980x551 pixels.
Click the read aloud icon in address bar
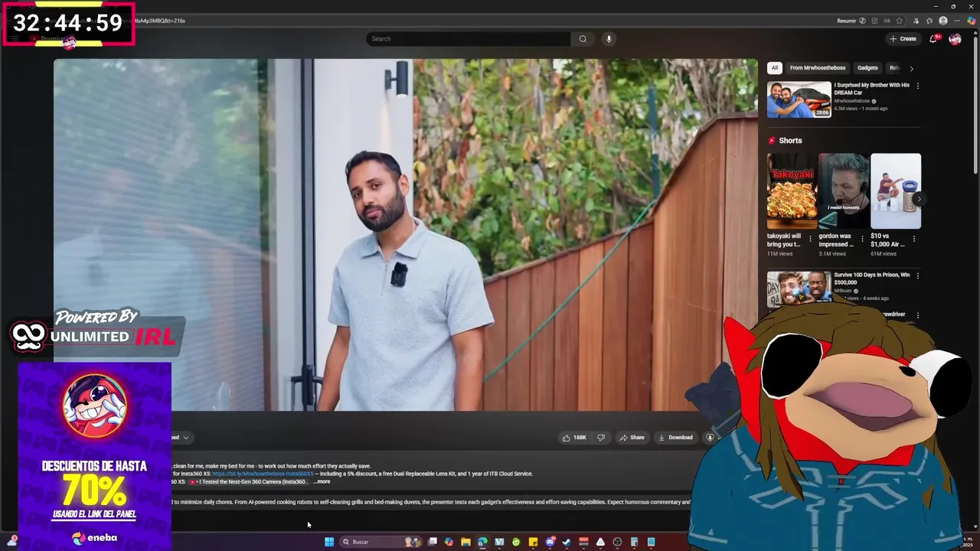[x=887, y=21]
